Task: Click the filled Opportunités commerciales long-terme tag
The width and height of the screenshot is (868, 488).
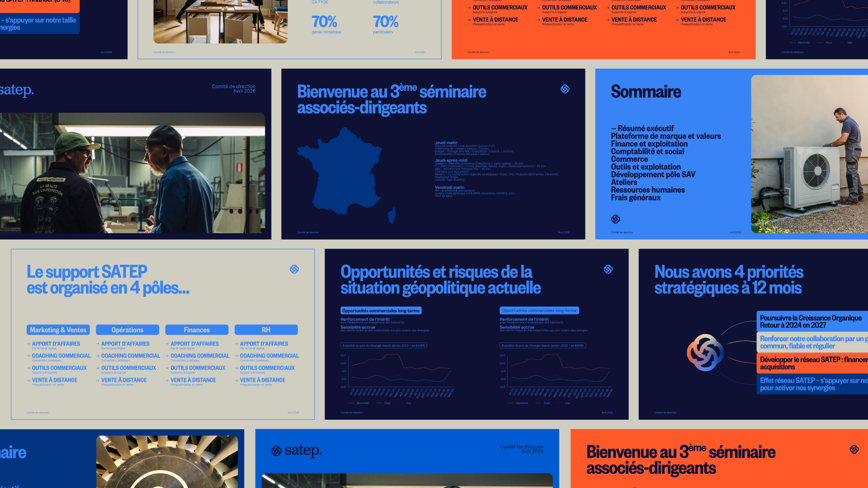Action: click(x=381, y=310)
